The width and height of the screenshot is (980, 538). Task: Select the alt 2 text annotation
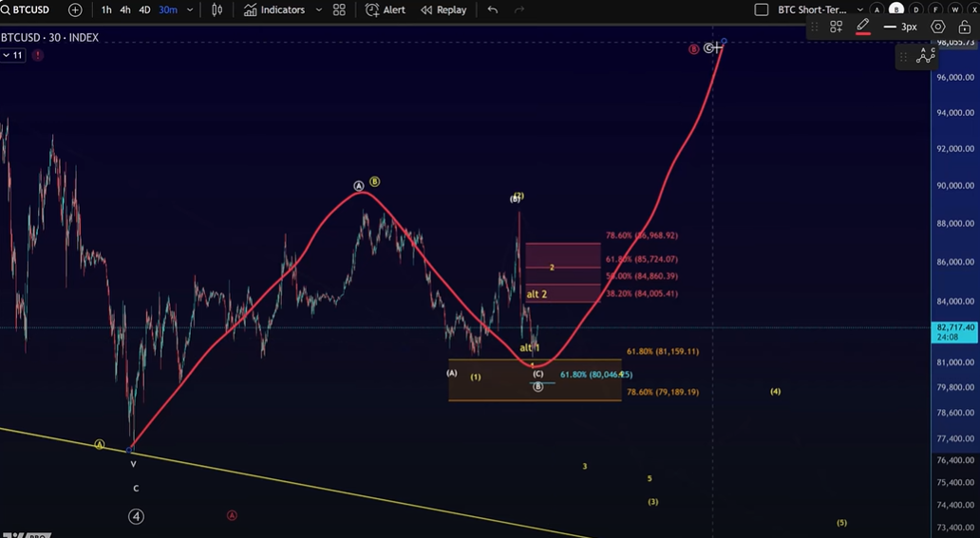[x=537, y=294]
